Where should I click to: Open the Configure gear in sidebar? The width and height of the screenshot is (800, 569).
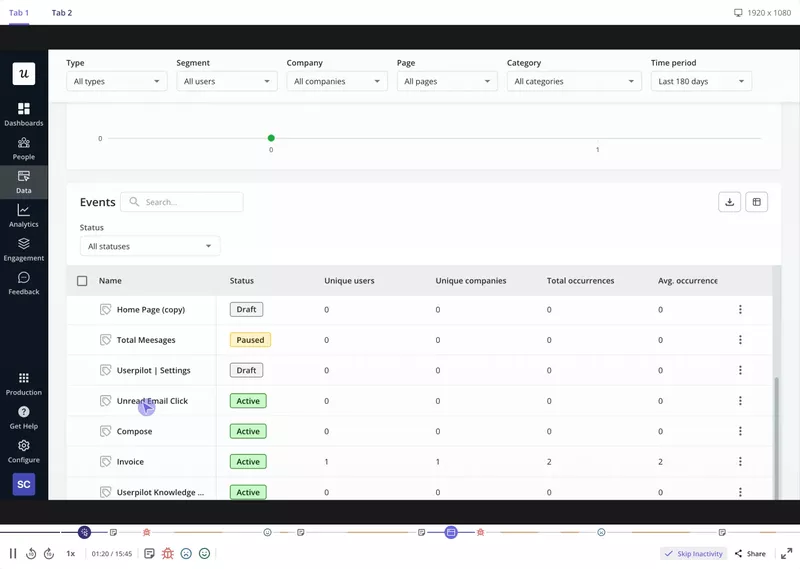point(23,451)
